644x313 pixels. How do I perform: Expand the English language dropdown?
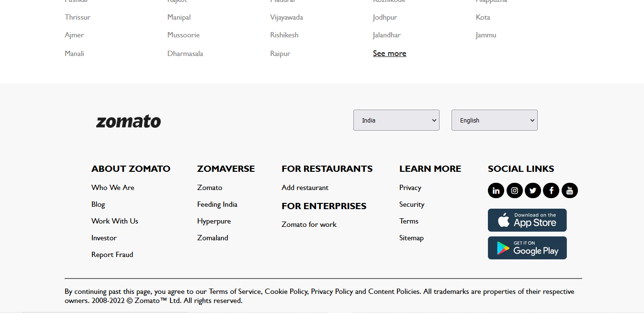[x=494, y=120]
